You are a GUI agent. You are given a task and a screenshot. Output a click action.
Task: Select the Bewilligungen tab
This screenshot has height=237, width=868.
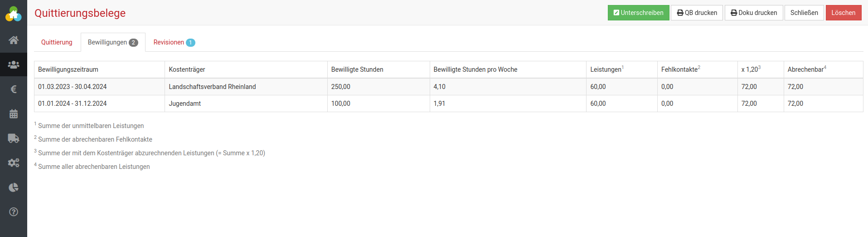pos(112,42)
